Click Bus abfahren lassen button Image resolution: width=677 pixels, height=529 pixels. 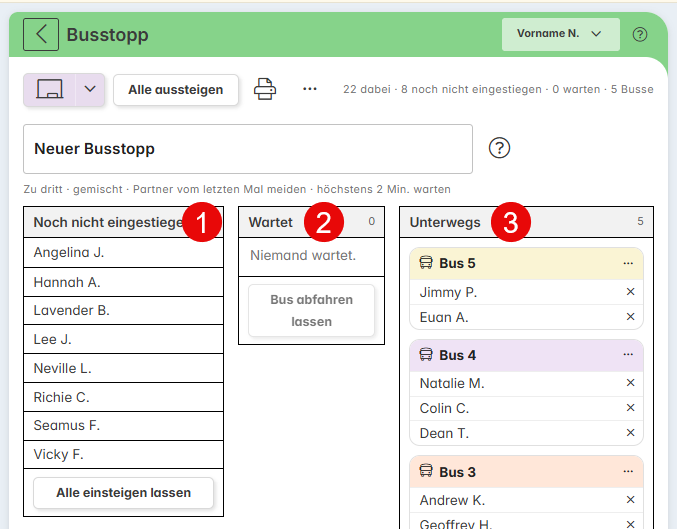[x=311, y=310]
